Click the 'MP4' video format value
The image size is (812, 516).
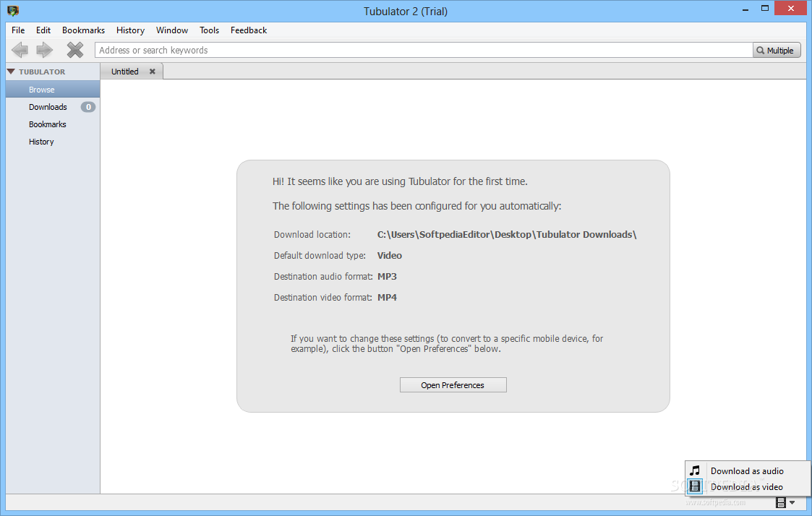pyautogui.click(x=387, y=298)
